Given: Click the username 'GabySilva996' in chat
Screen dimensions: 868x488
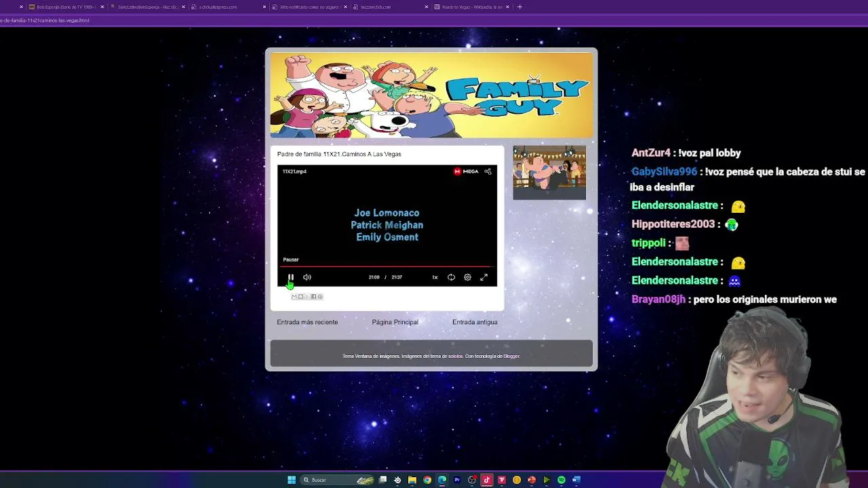Looking at the screenshot, I should click(x=665, y=172).
